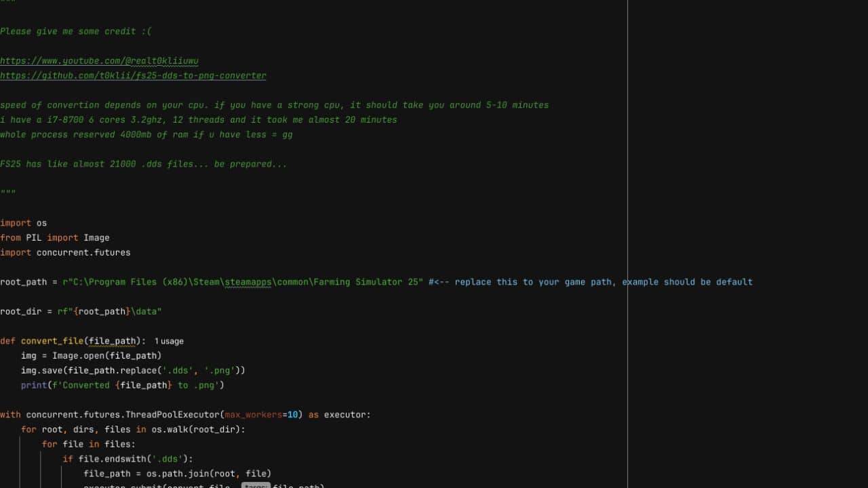Click the "1 usage" inlay hint
Image resolution: width=868 pixels, height=488 pixels.
pos(169,342)
